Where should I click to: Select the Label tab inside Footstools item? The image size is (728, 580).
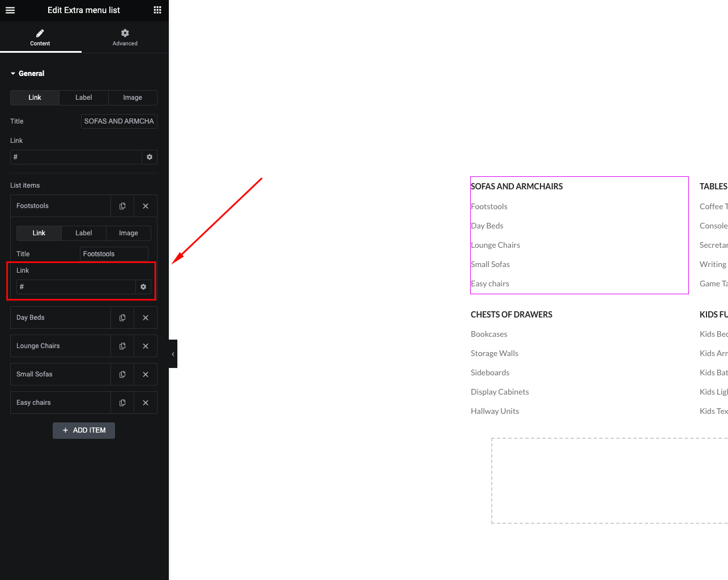coord(84,233)
